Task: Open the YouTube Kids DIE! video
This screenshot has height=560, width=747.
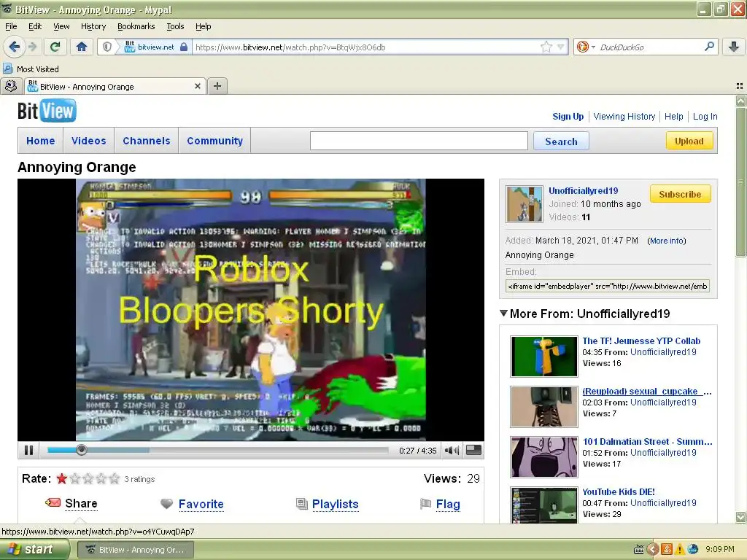Action: [x=619, y=492]
